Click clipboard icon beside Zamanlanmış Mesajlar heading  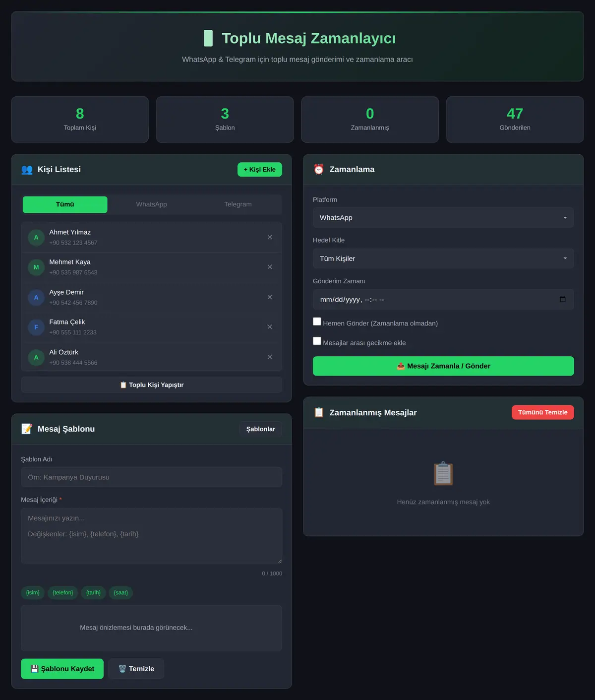[x=319, y=413]
